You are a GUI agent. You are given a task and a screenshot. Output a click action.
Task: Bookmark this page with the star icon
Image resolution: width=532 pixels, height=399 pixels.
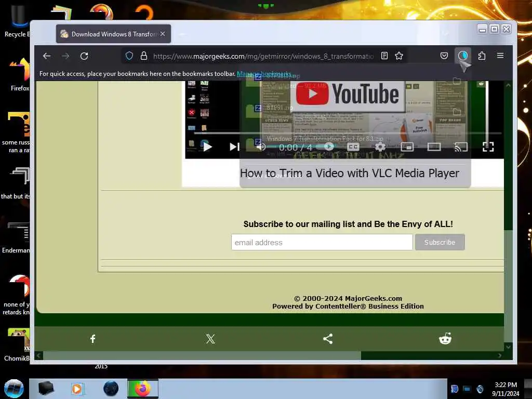click(399, 56)
